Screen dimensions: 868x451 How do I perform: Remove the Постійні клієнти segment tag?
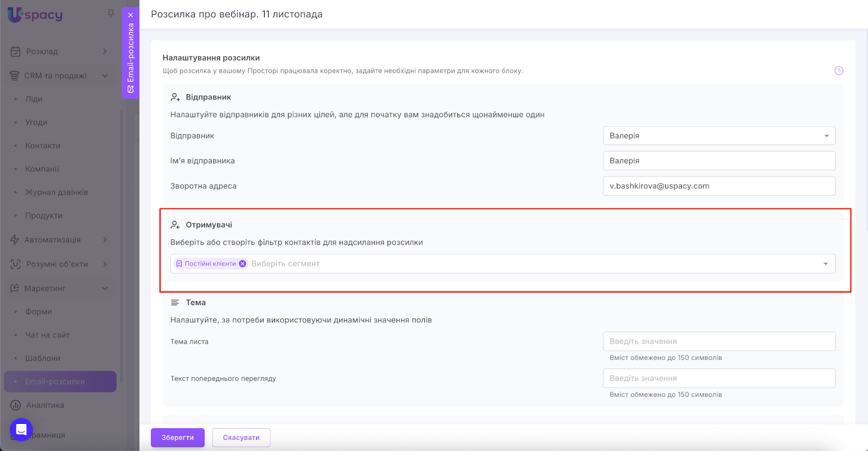242,264
